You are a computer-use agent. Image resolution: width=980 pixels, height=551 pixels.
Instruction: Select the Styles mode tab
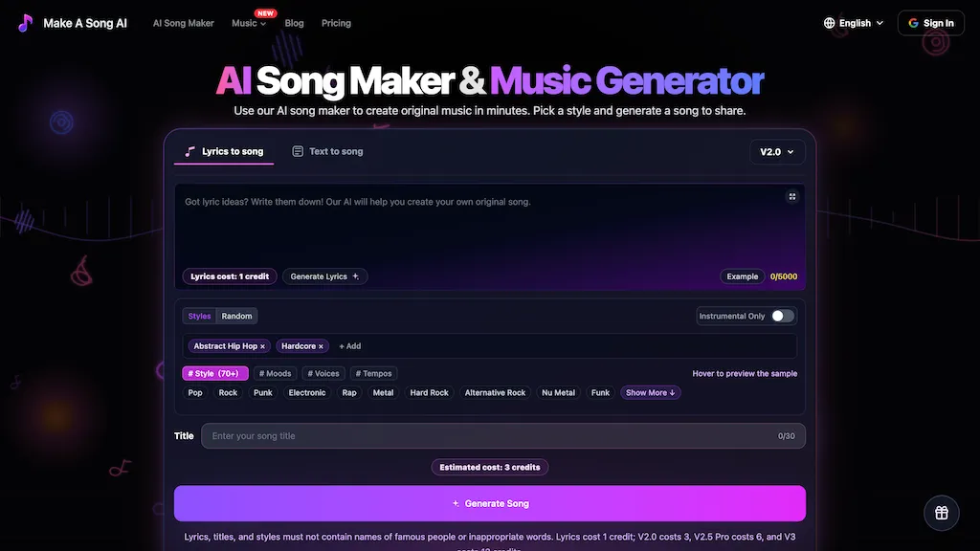point(199,316)
